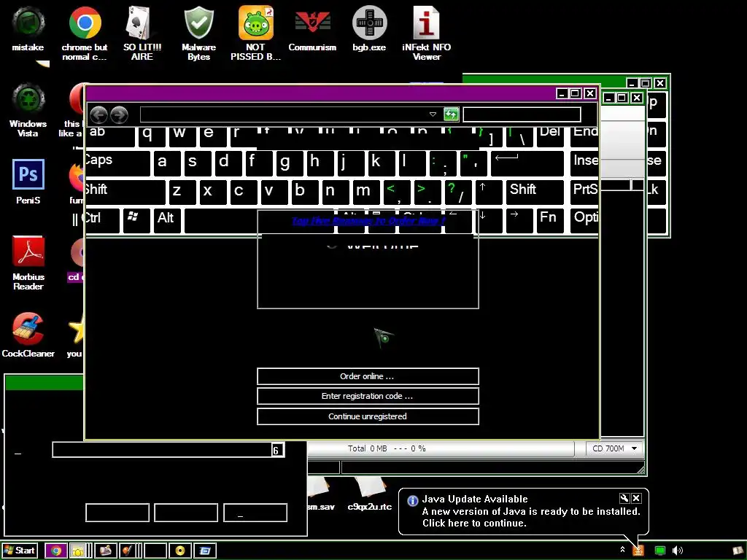
Task: Click question mark slash key
Action: point(458,192)
